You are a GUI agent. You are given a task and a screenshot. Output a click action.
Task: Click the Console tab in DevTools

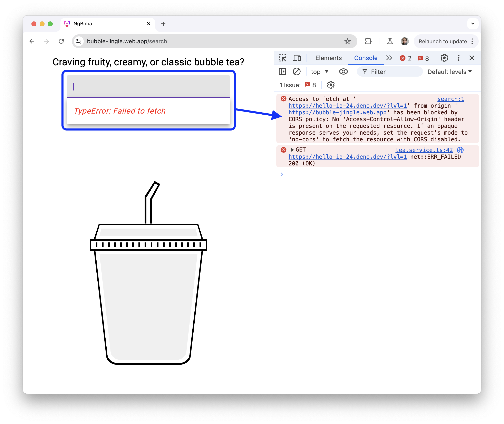coord(366,58)
